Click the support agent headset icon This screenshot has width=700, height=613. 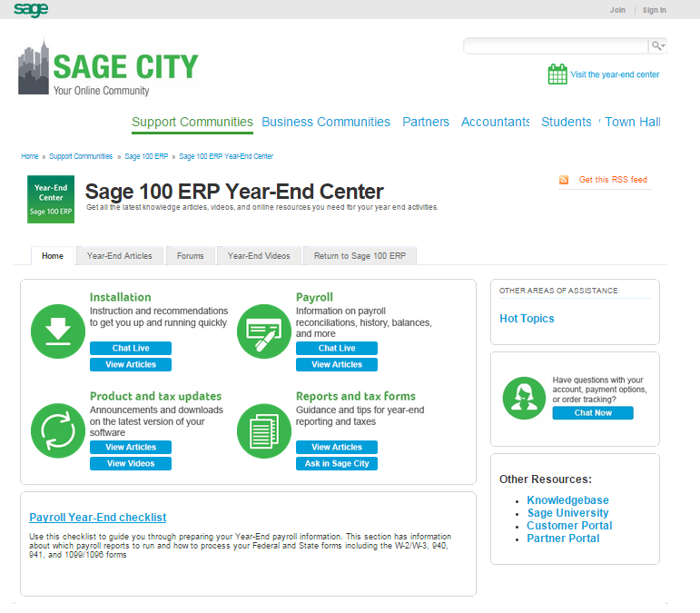524,399
